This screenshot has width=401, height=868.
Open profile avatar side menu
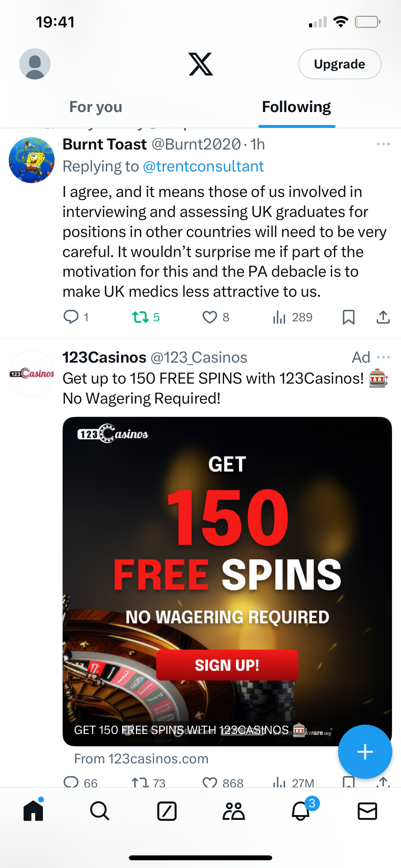point(35,64)
